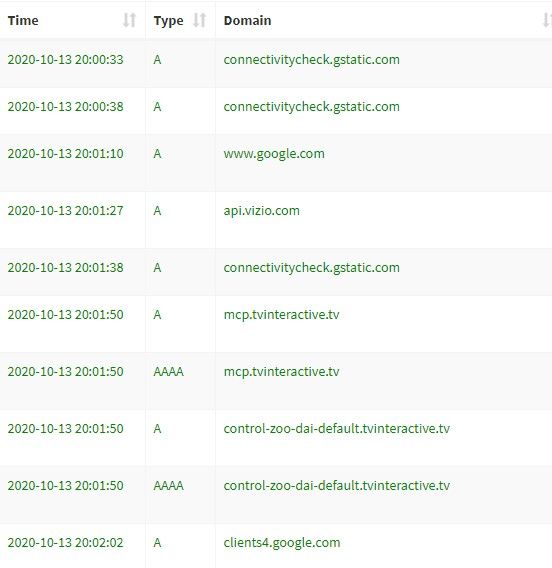Click timestamp 2020-10-13 20:01:10

point(66,154)
